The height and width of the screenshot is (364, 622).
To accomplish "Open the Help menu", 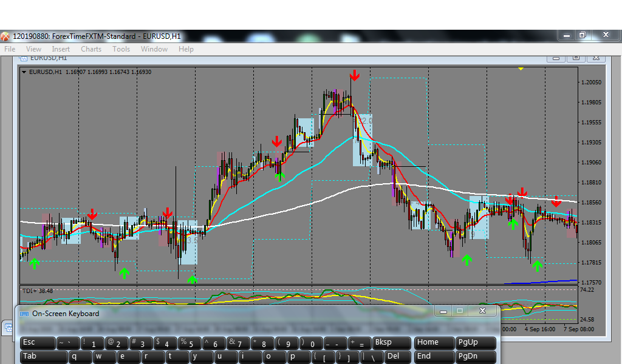I will tap(186, 49).
